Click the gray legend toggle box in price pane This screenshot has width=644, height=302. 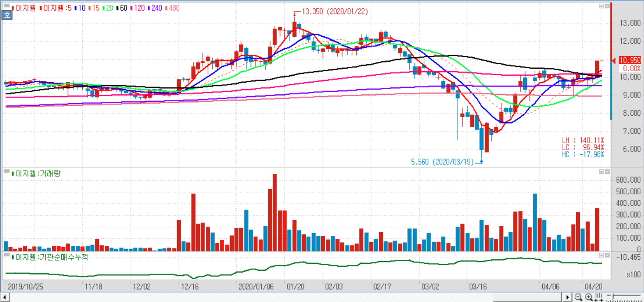click(7, 6)
